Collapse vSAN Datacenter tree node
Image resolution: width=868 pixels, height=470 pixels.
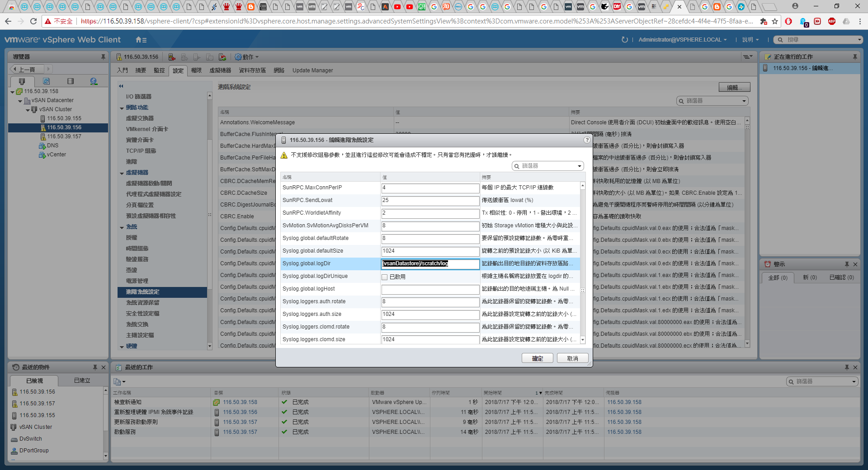point(20,101)
